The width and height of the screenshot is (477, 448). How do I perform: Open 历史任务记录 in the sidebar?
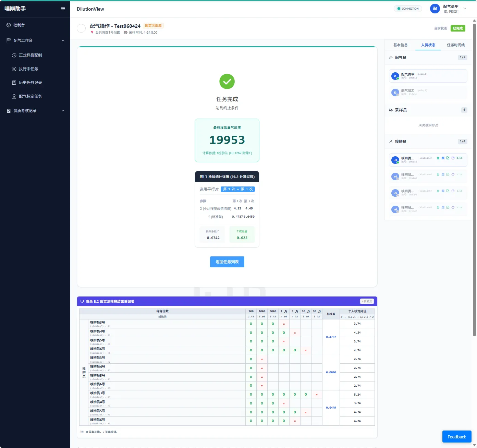[30, 83]
